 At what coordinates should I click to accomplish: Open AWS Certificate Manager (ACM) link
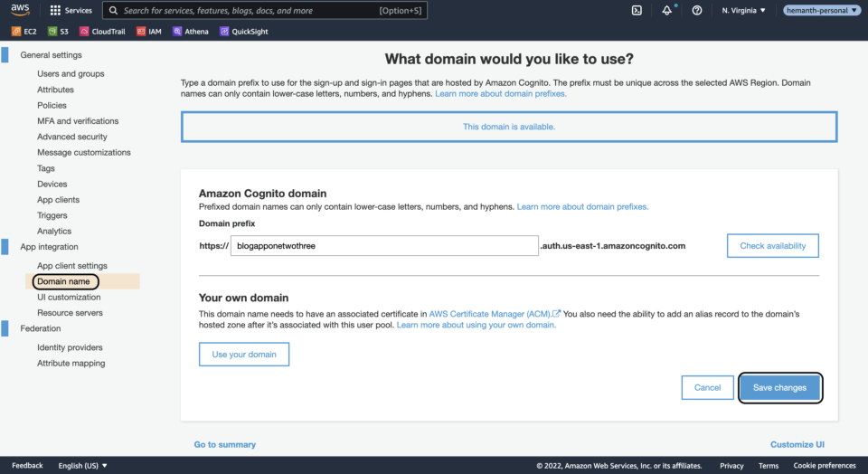[495, 314]
